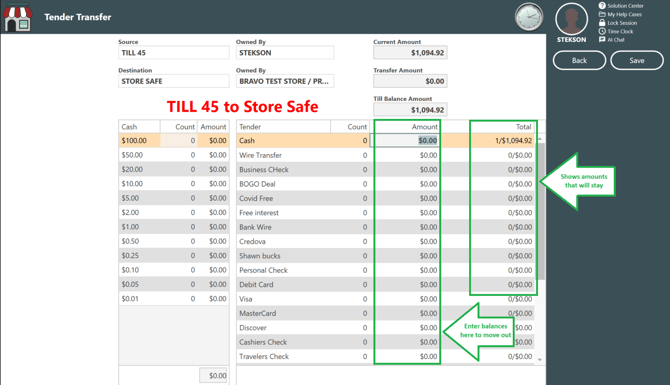
Task: Open My Help Cases folder icon
Action: (x=602, y=14)
